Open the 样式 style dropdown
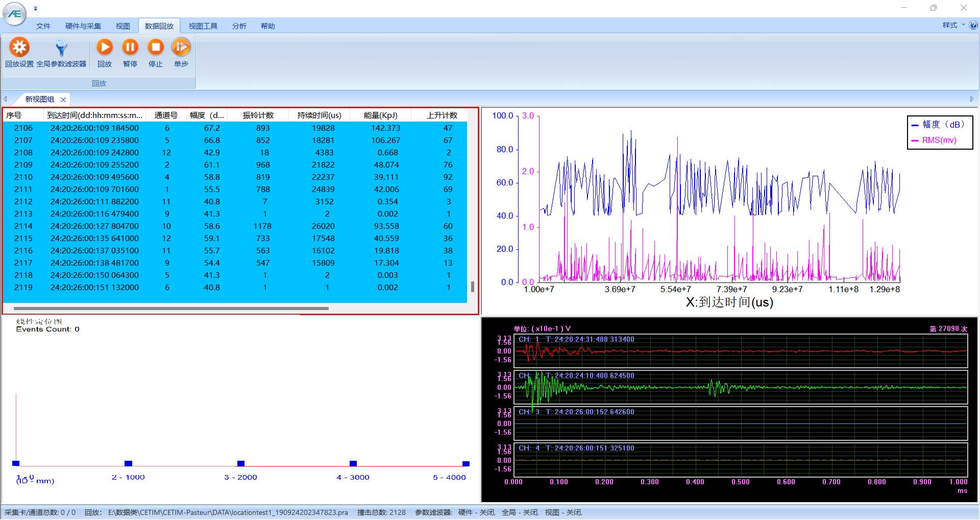 point(953,25)
